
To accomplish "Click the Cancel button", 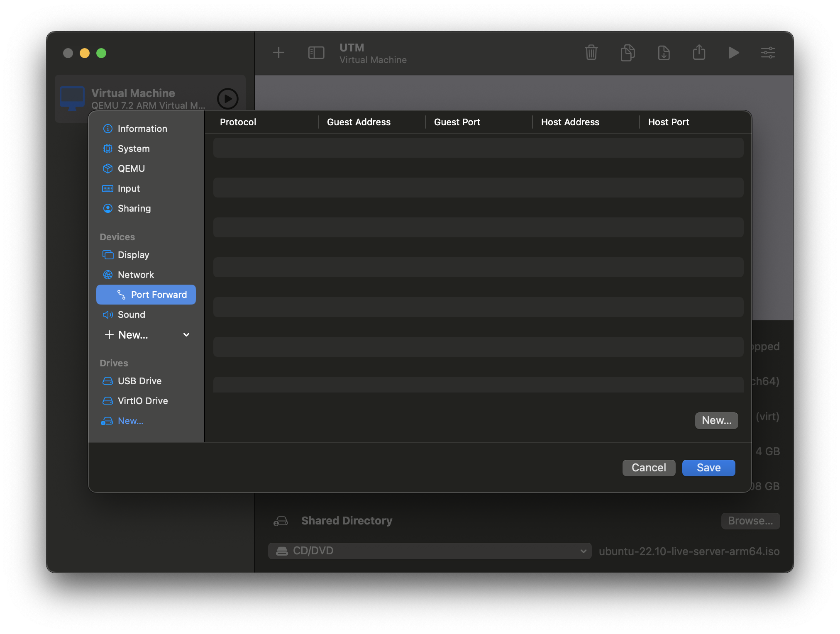I will (649, 468).
